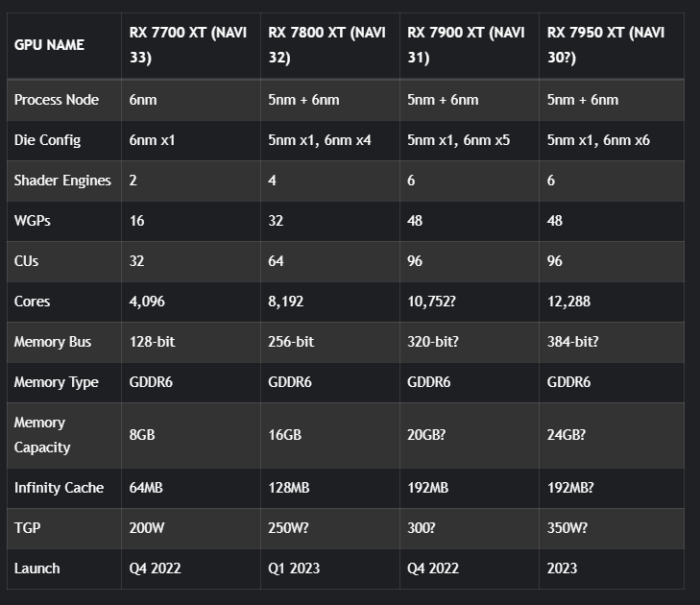Click the Memory Bus row label
The image size is (700, 605).
point(53,342)
